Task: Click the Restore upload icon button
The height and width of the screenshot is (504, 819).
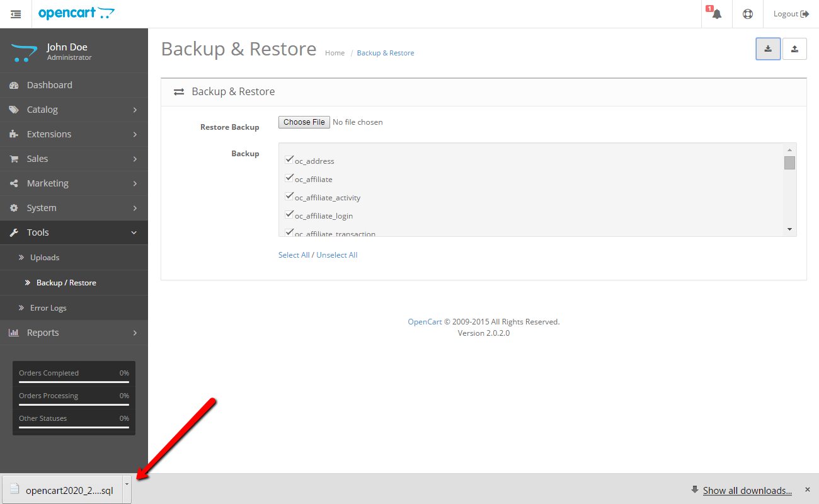Action: (x=794, y=49)
